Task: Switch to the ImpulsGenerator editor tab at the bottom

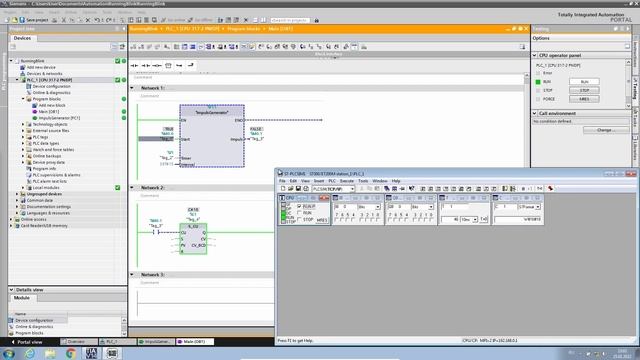Action: (x=156, y=342)
